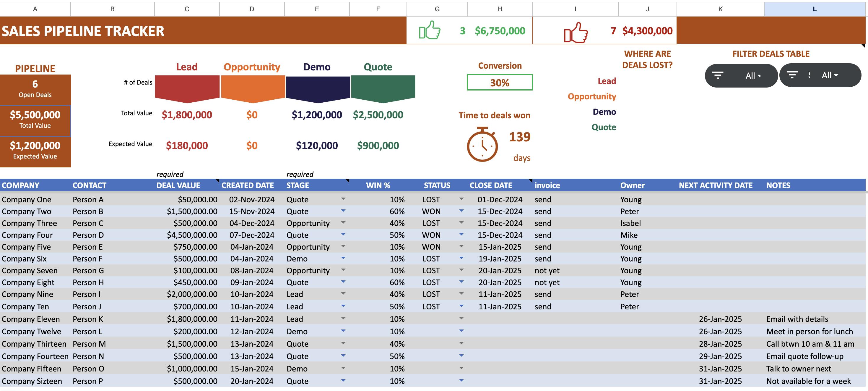Open the Stage dropdown for Company One
This screenshot has height=391, width=868.
(343, 199)
